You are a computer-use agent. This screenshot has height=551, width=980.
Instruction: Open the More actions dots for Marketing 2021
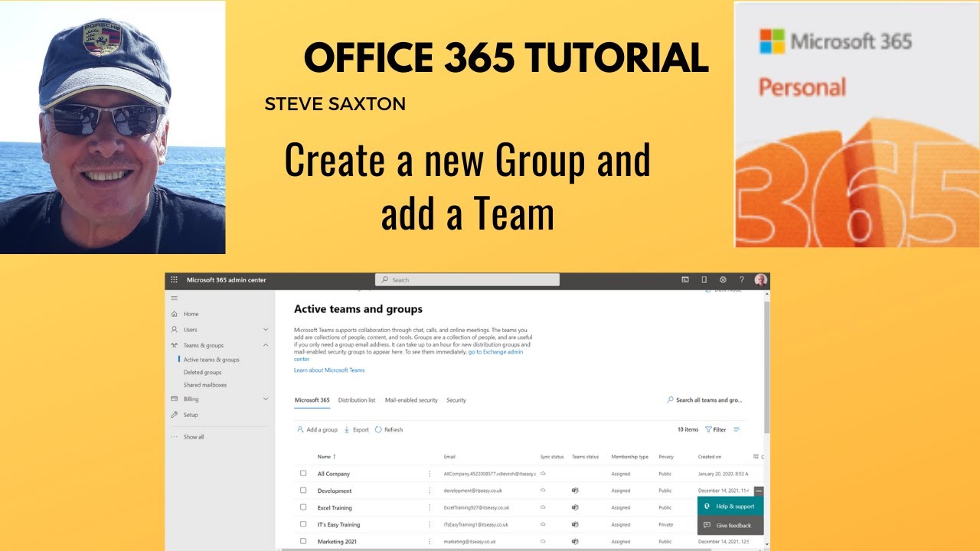[430, 541]
